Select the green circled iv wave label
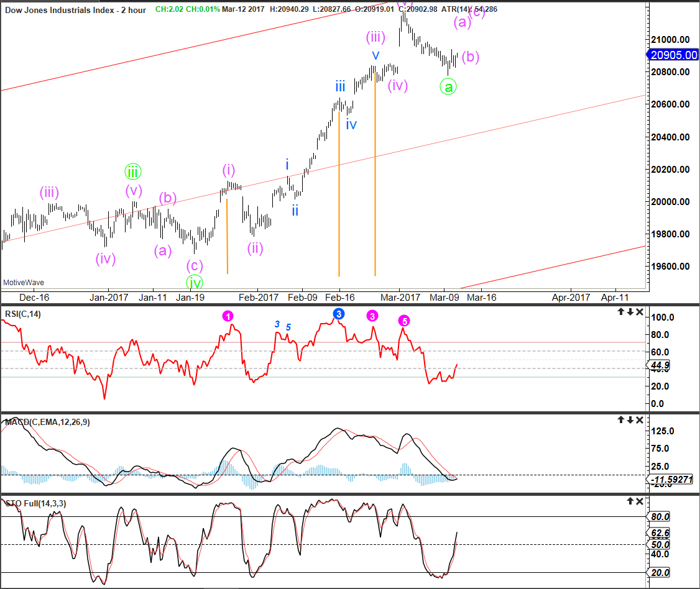The height and width of the screenshot is (589, 700). [195, 283]
